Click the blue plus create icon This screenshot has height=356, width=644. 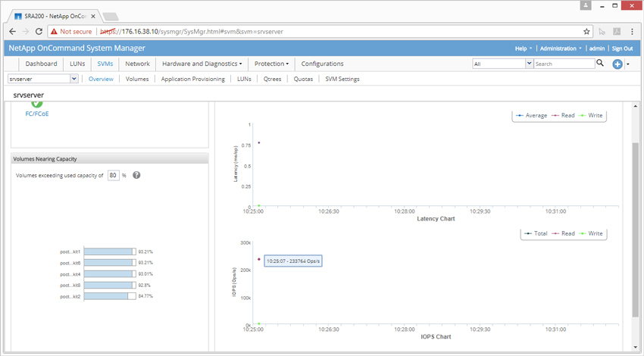tap(617, 64)
